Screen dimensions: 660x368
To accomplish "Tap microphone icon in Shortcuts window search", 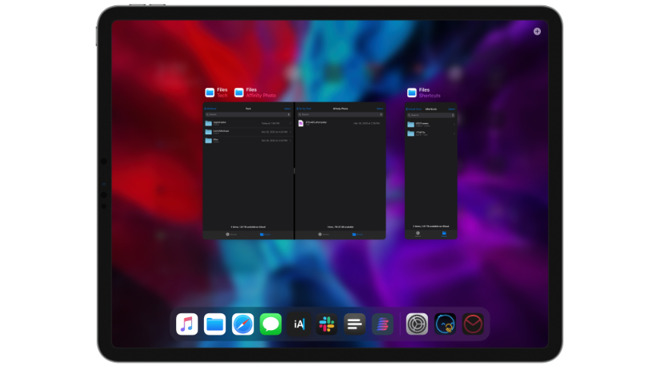I will coord(453,115).
